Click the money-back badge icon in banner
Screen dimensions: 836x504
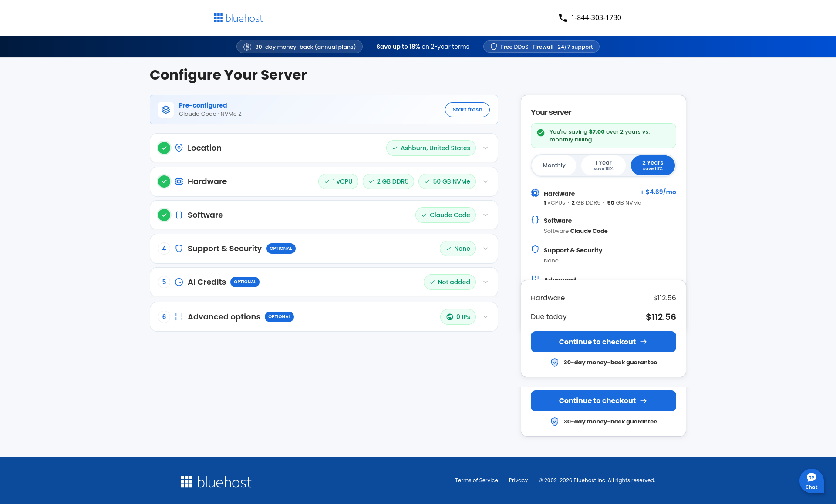pyautogui.click(x=247, y=47)
